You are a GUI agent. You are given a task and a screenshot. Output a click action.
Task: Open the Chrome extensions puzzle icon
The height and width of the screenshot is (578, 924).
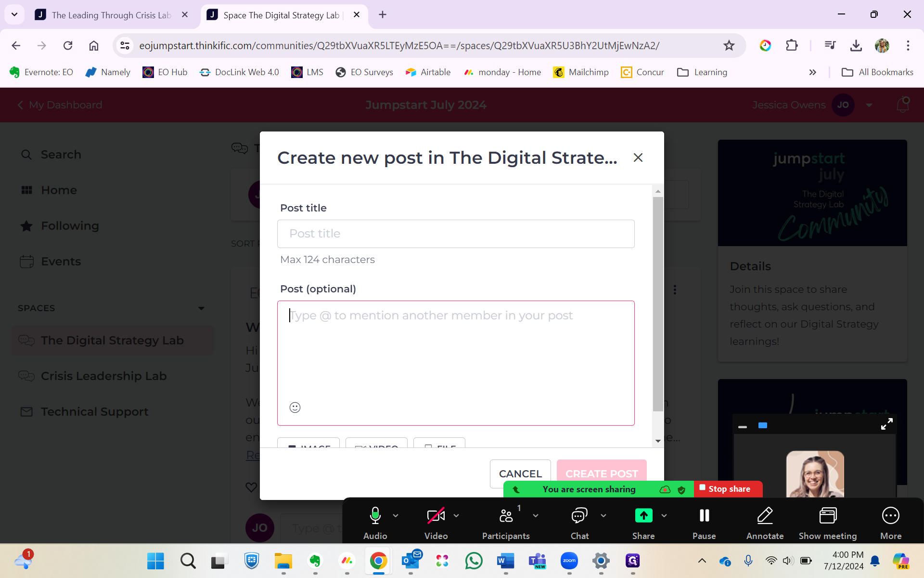coord(792,45)
